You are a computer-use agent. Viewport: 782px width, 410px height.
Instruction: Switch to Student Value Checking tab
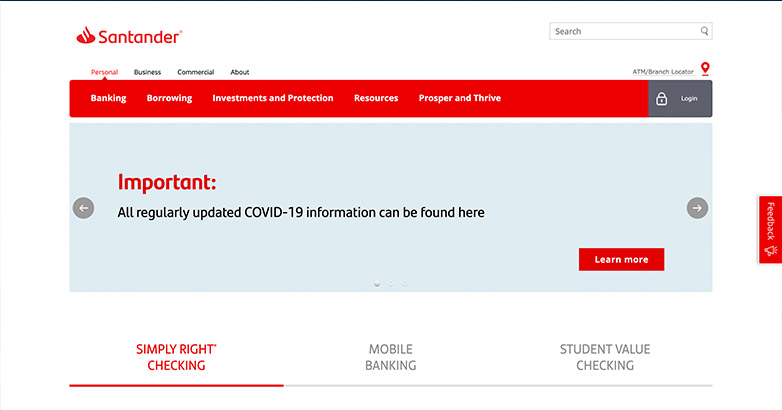[605, 357]
